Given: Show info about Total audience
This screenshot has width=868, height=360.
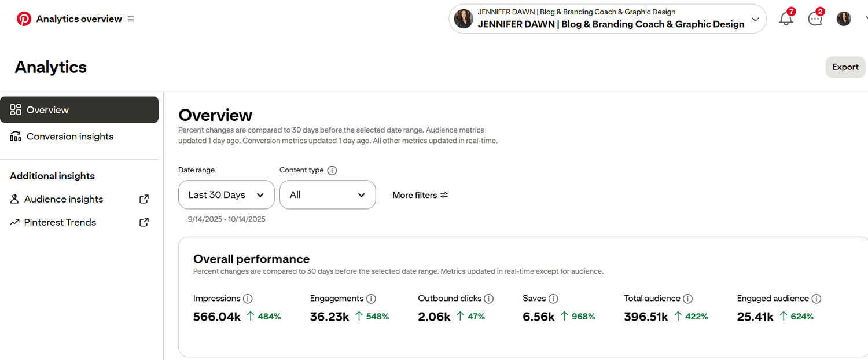Looking at the screenshot, I should (687, 299).
